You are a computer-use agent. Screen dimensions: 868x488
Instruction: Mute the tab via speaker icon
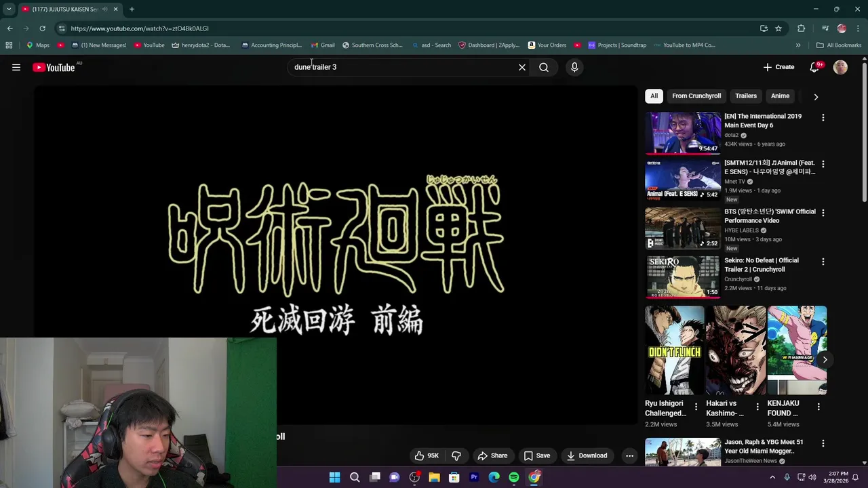click(x=104, y=9)
